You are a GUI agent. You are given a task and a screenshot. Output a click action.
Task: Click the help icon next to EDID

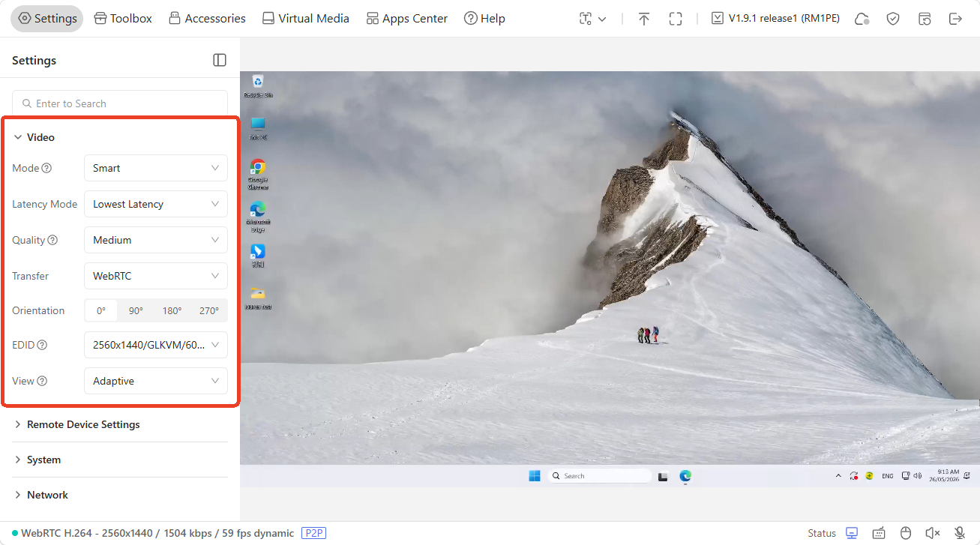[x=42, y=345]
